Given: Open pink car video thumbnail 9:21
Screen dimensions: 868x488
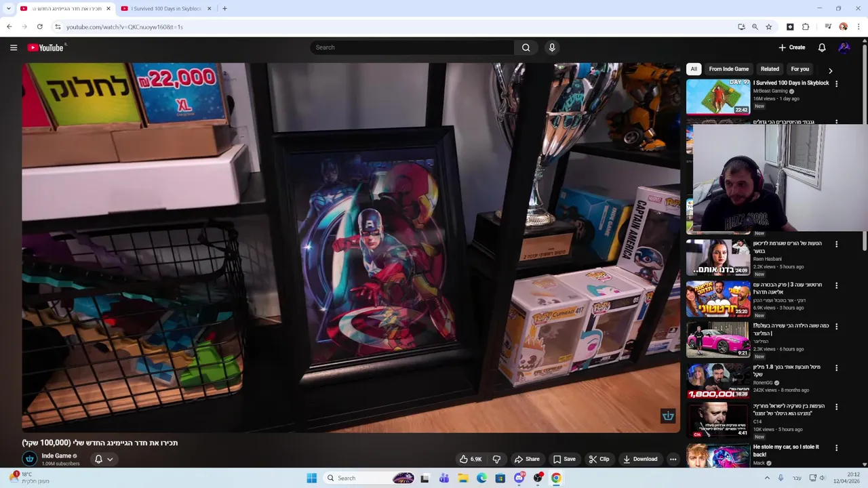Looking at the screenshot, I should coord(718,340).
